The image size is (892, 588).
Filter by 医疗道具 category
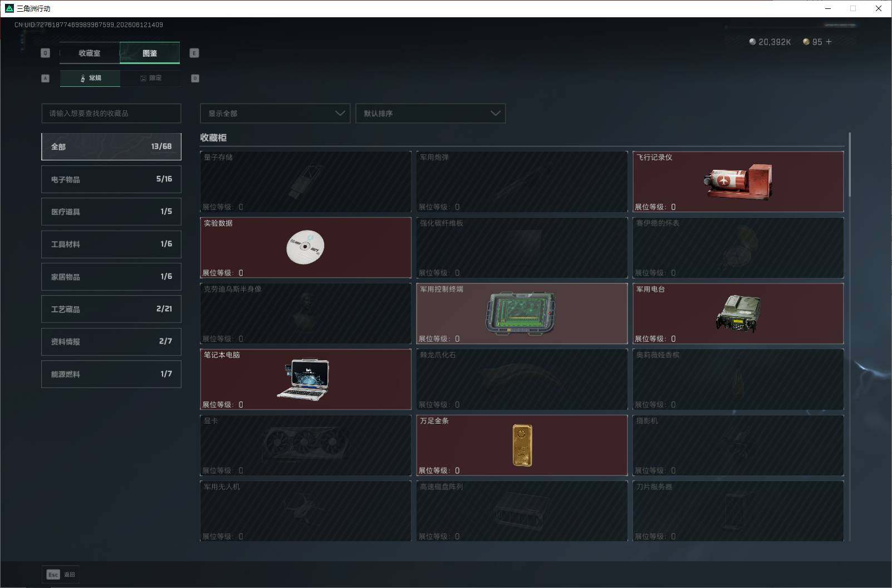(111, 212)
